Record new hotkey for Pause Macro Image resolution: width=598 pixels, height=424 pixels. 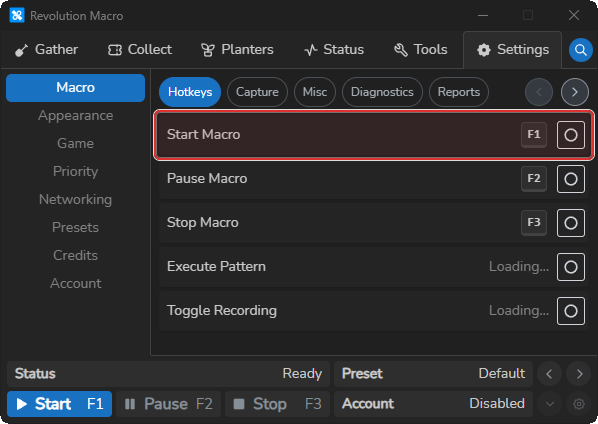pyautogui.click(x=571, y=179)
